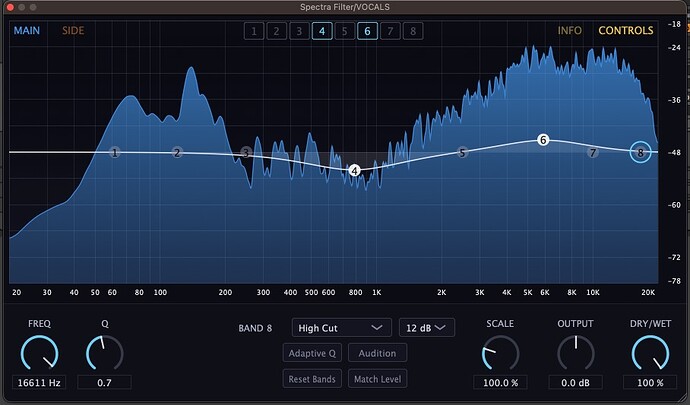
Task: Click the 16611 Hz frequency value field
Action: (x=39, y=383)
